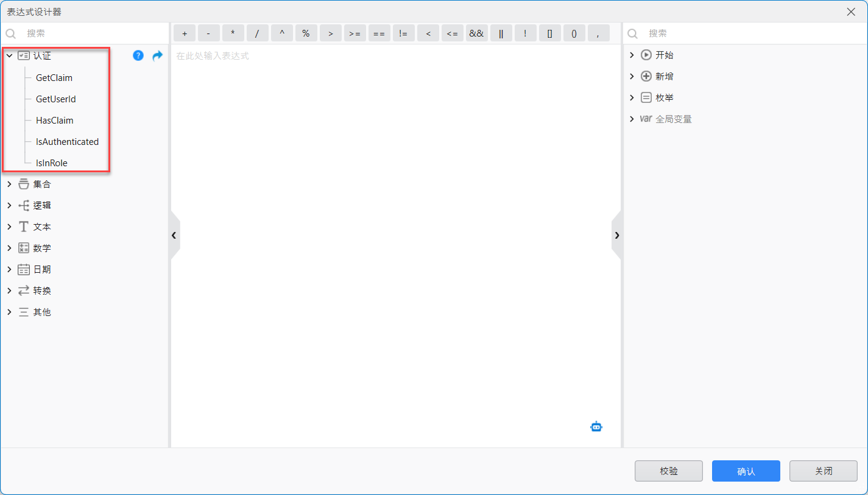
Task: Click the 校验 validate button
Action: coord(668,471)
